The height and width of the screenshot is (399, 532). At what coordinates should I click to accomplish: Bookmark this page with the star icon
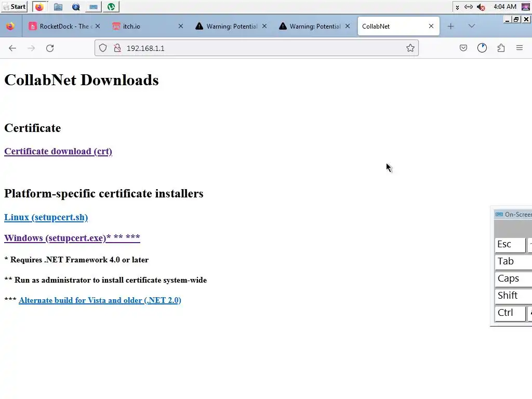point(410,48)
